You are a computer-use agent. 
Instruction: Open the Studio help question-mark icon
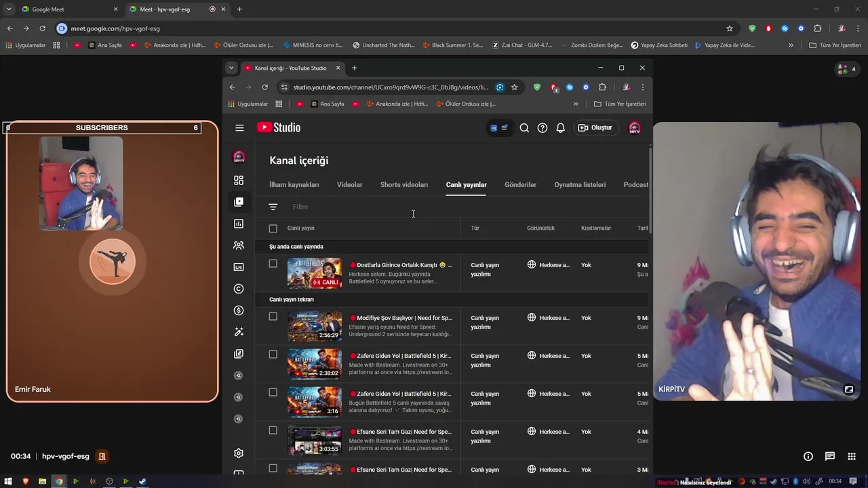click(542, 127)
